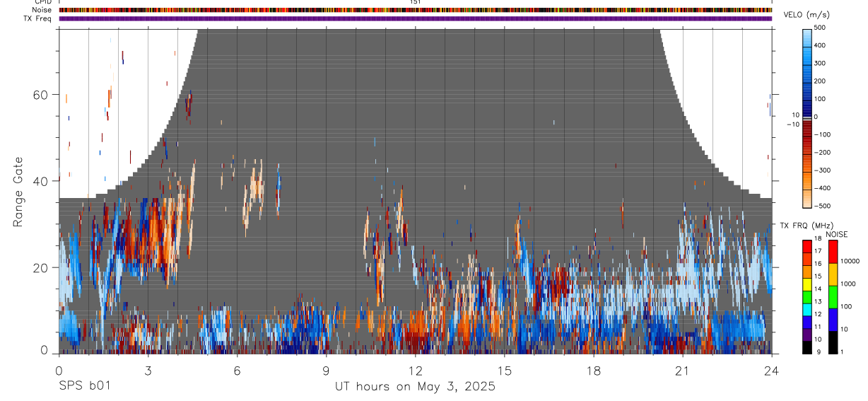The height and width of the screenshot is (401, 868).
Task: Click the 'TX Freq' row label
Action: [x=37, y=18]
